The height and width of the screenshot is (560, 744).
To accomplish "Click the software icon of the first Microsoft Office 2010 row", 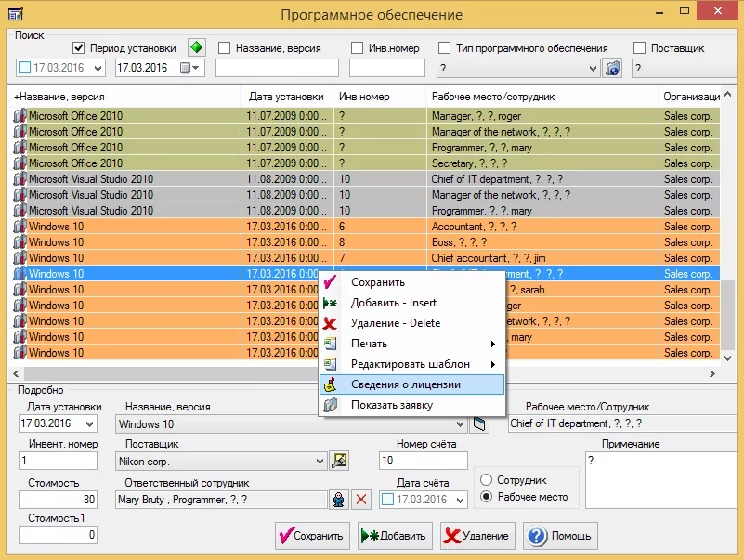I will tap(20, 116).
